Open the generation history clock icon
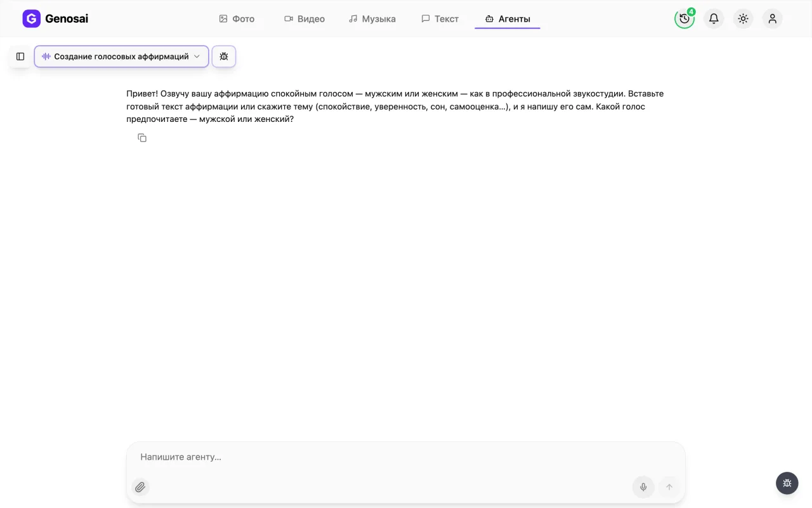The image size is (812, 508). pos(684,18)
